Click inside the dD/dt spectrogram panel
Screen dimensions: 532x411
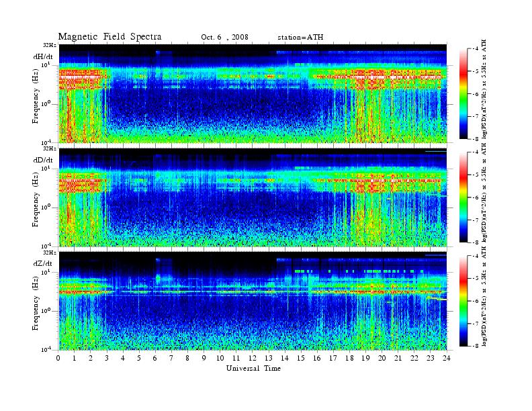253,197
